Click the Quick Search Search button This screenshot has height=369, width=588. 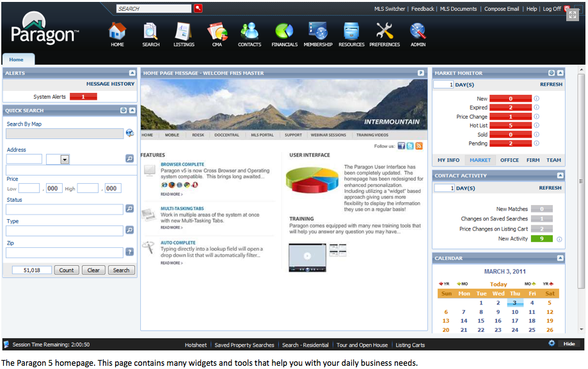pyautogui.click(x=121, y=270)
